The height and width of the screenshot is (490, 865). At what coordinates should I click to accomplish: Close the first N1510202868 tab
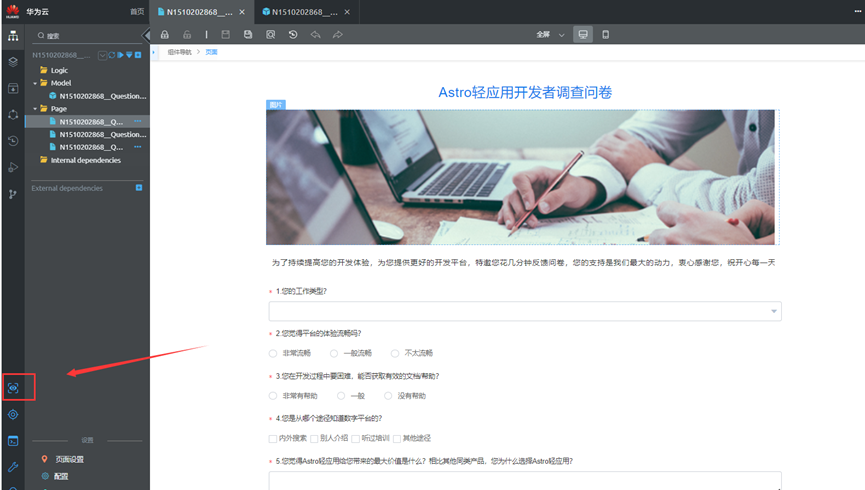242,12
